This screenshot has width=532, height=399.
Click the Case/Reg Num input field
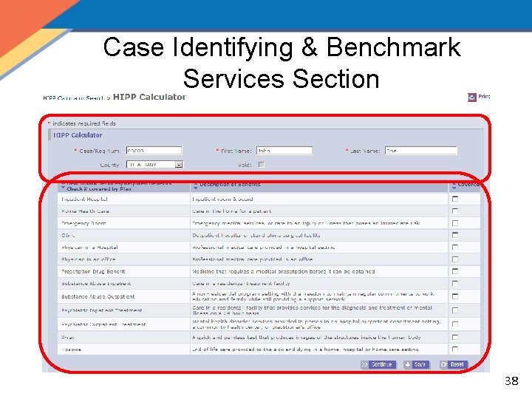click(154, 151)
